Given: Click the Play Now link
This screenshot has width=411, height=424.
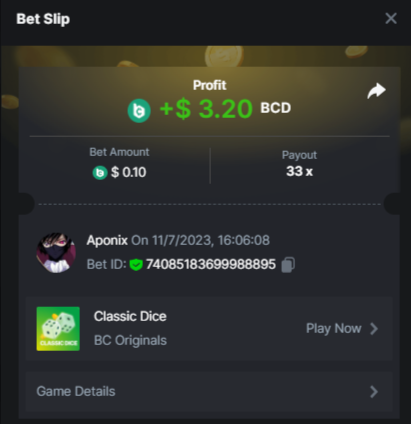Looking at the screenshot, I should [334, 328].
